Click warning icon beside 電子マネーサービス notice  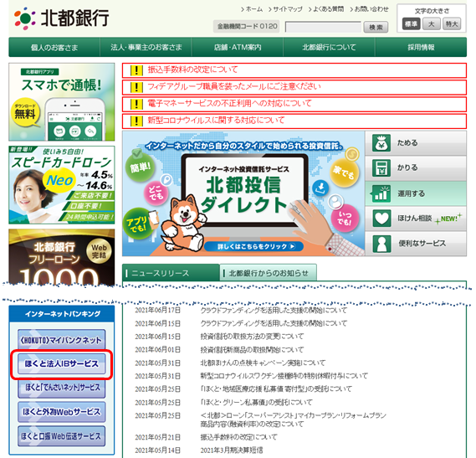(x=136, y=104)
